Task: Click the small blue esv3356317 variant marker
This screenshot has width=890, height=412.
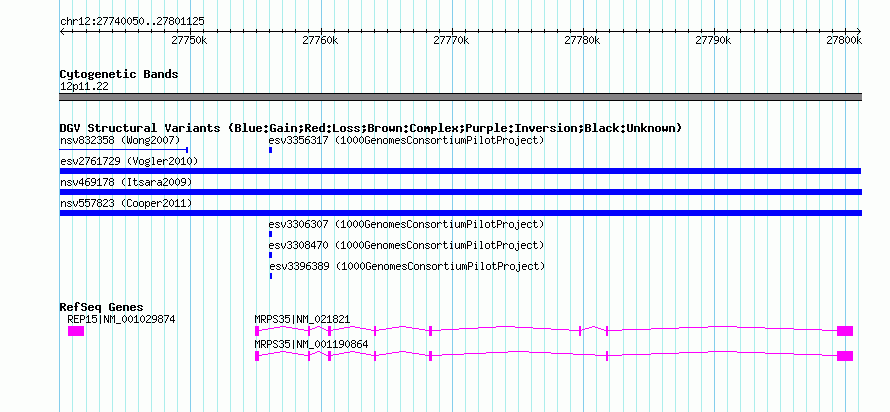Action: [x=271, y=150]
